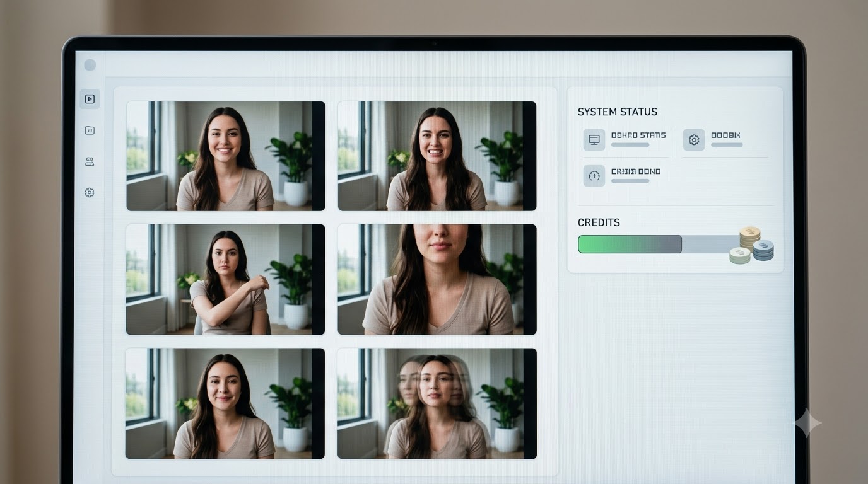Select thumbnail of woman with arm across chest

[226, 279]
